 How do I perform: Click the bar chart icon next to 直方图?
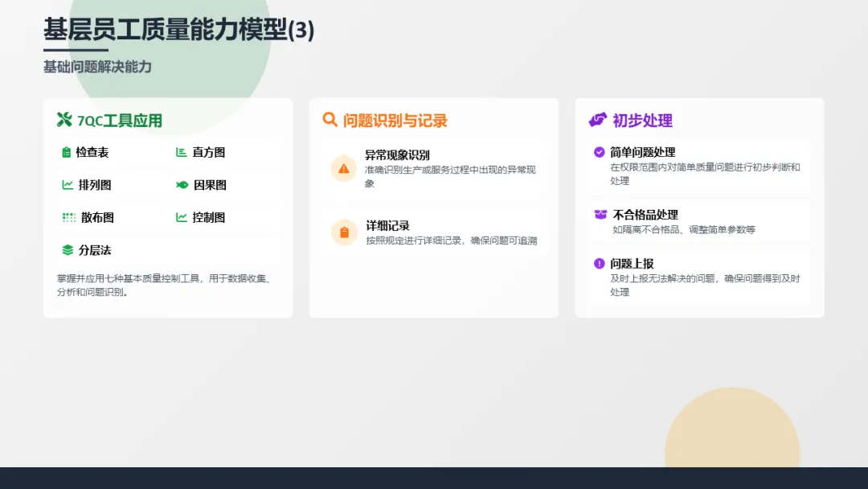click(x=181, y=152)
